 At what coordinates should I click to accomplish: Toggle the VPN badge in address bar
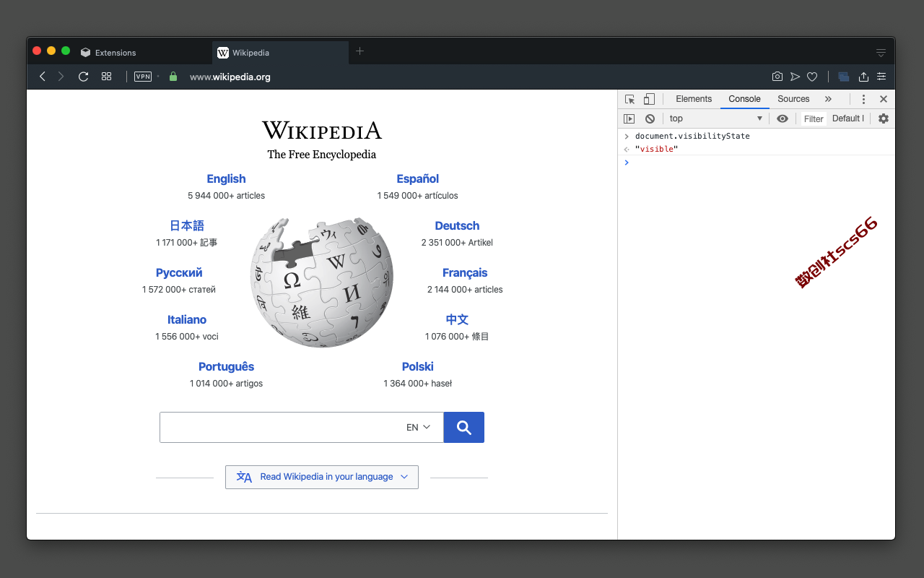coord(143,77)
